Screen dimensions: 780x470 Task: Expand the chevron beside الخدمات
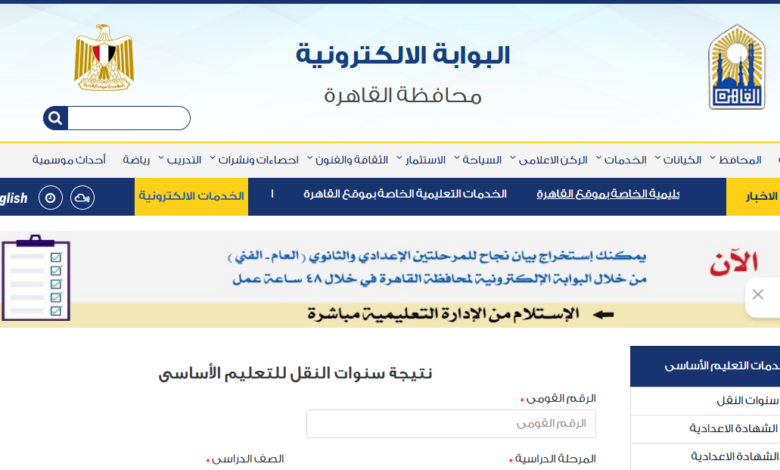[598, 158]
